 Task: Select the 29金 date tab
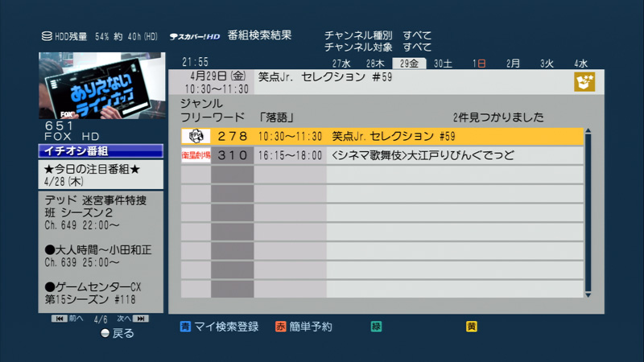409,64
